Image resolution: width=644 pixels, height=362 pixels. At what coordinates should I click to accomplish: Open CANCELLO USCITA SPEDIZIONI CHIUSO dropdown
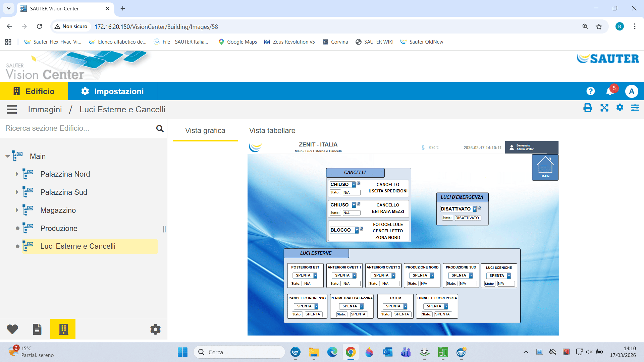coord(354,185)
